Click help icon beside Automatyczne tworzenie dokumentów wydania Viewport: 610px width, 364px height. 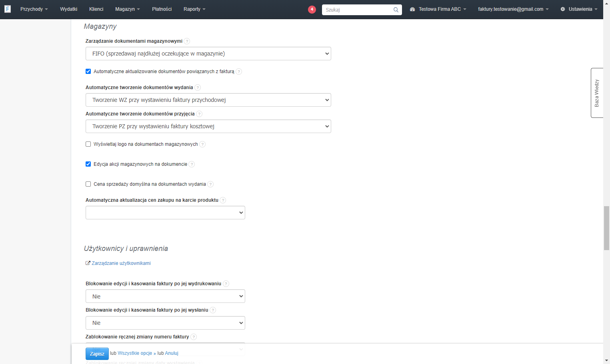pos(198,88)
